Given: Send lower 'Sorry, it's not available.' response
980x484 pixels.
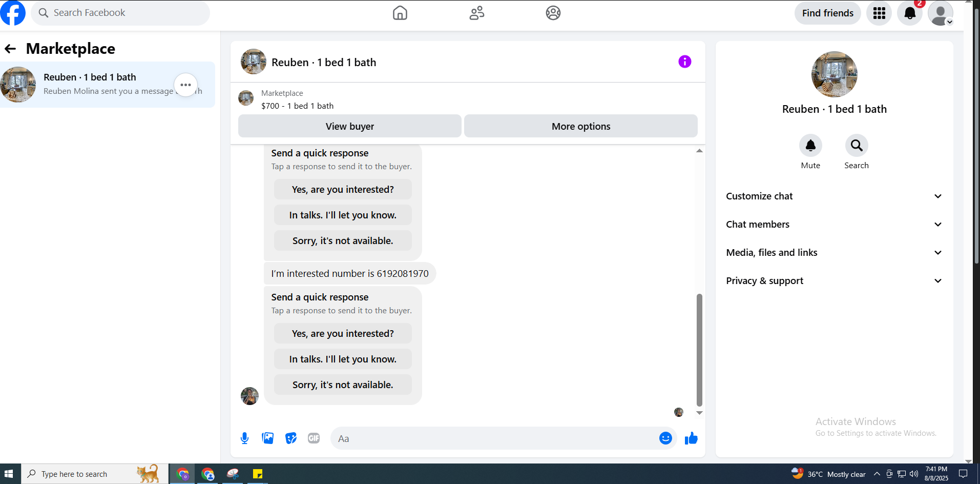Looking at the screenshot, I should coord(343,385).
